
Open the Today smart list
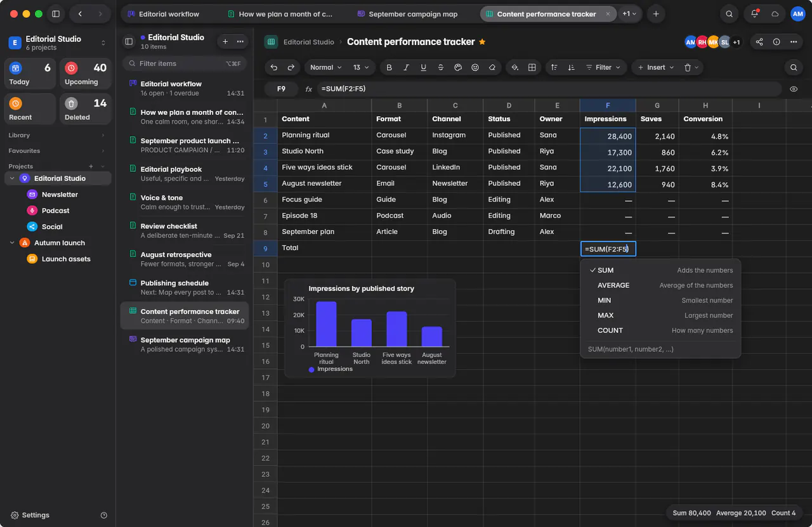30,74
